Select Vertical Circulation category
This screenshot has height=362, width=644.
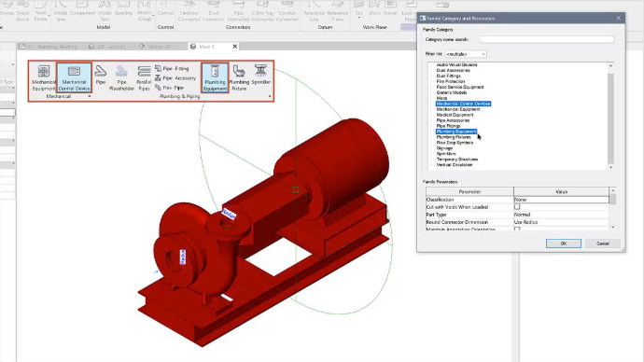point(455,164)
